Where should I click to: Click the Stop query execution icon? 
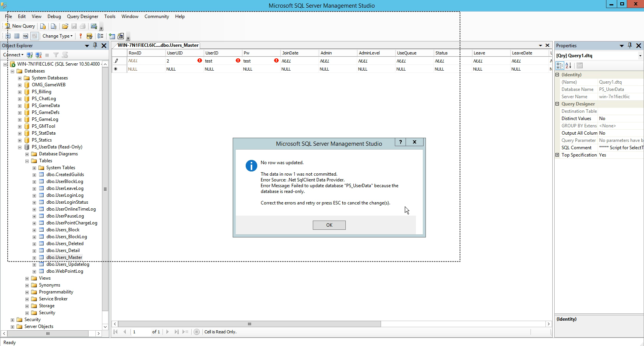pos(197,332)
